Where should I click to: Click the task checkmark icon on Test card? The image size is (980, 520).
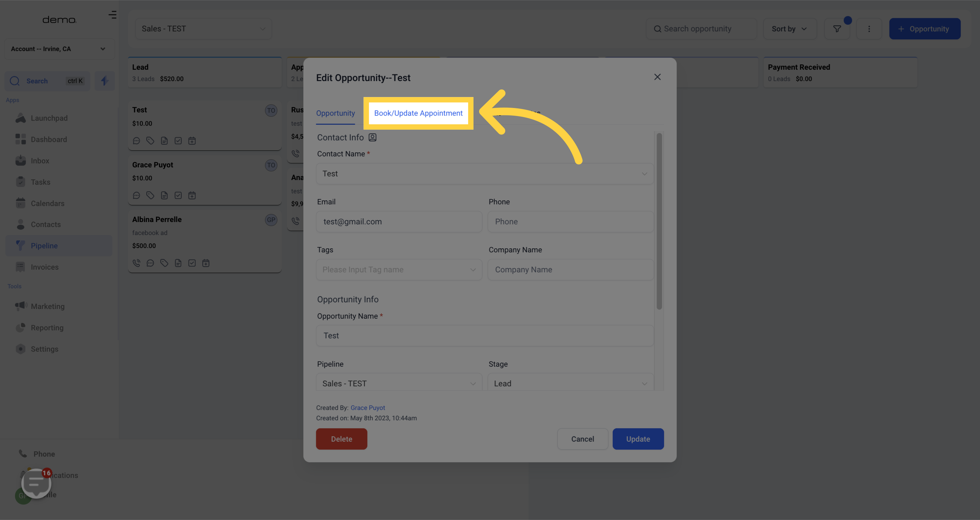coord(178,141)
